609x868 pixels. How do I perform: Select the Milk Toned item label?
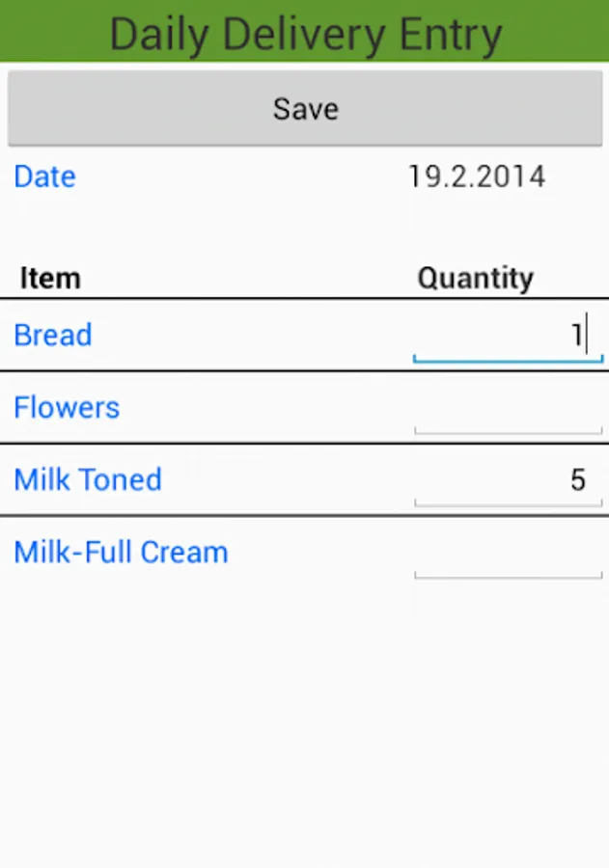(88, 480)
